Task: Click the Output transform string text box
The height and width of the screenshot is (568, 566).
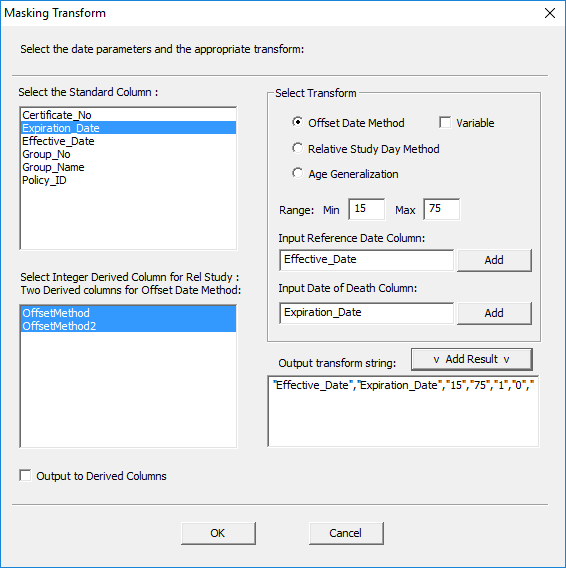Action: [x=403, y=411]
